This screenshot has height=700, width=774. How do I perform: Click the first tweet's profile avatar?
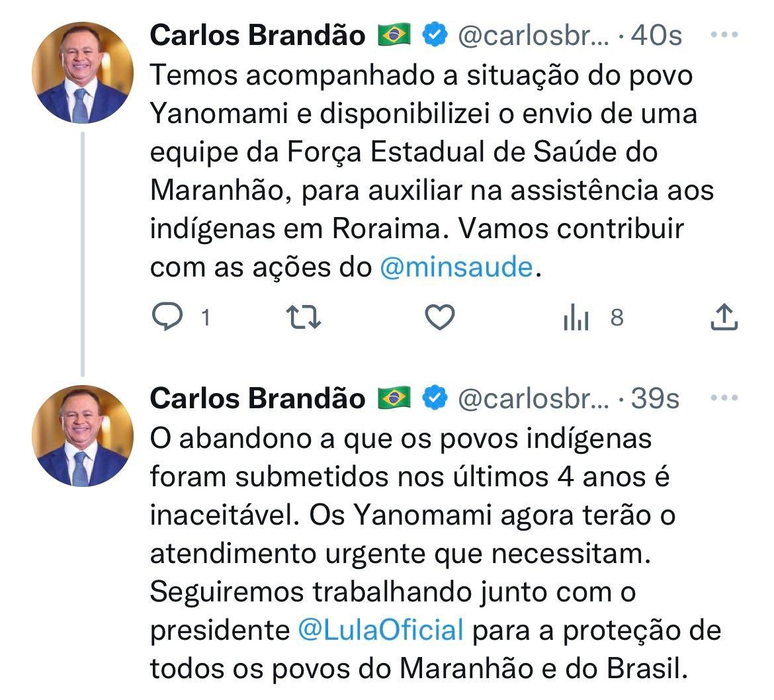[x=83, y=73]
